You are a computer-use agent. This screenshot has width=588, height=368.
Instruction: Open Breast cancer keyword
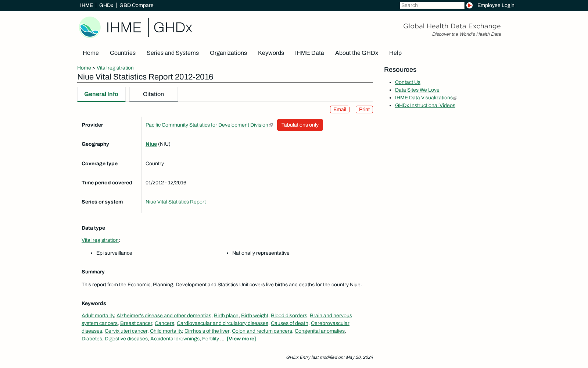pos(136,323)
